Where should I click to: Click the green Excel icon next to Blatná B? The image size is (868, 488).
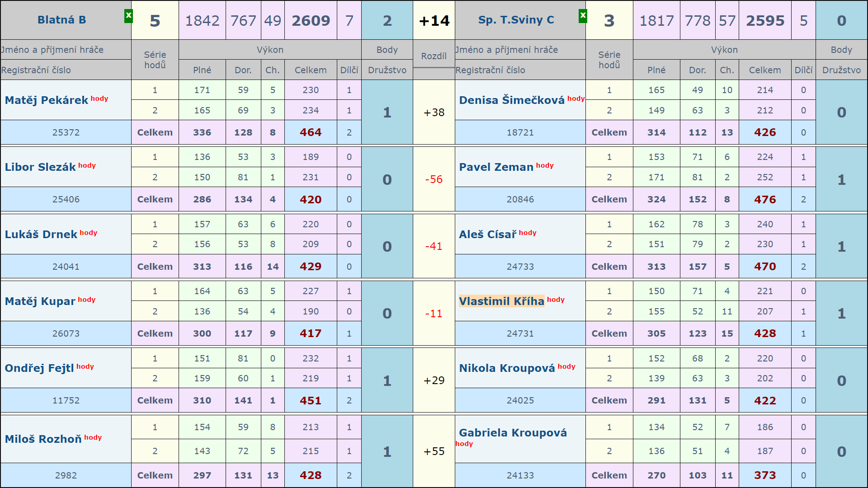coord(128,16)
